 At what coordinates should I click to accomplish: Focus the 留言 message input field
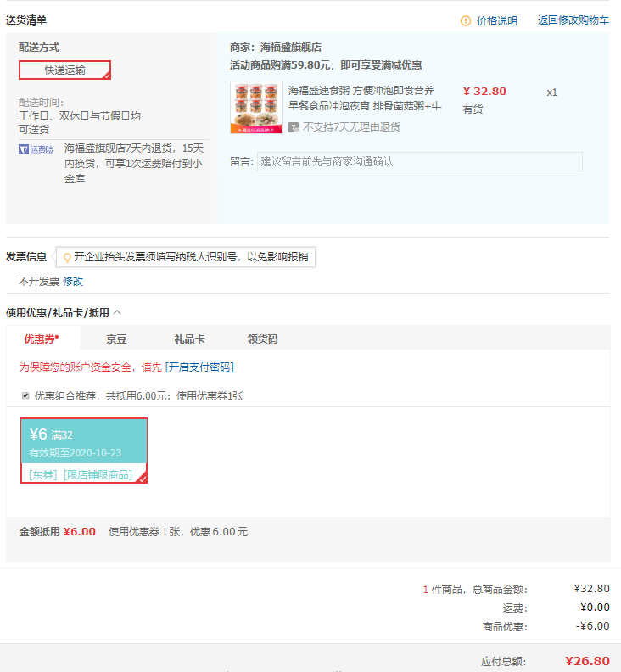420,161
